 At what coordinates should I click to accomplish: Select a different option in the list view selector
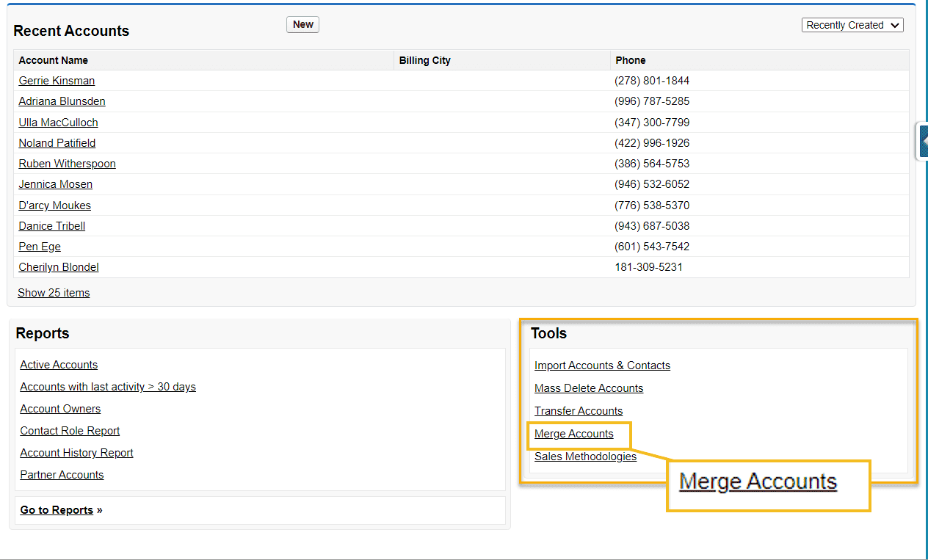point(852,24)
